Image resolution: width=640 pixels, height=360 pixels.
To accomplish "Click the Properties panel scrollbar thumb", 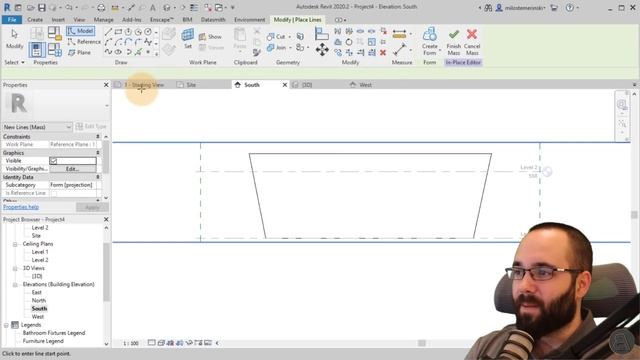I will point(106,158).
